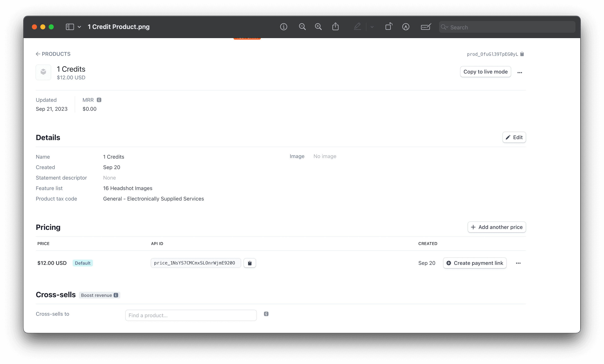
Task: Click the copy API ID icon
Action: (249, 263)
